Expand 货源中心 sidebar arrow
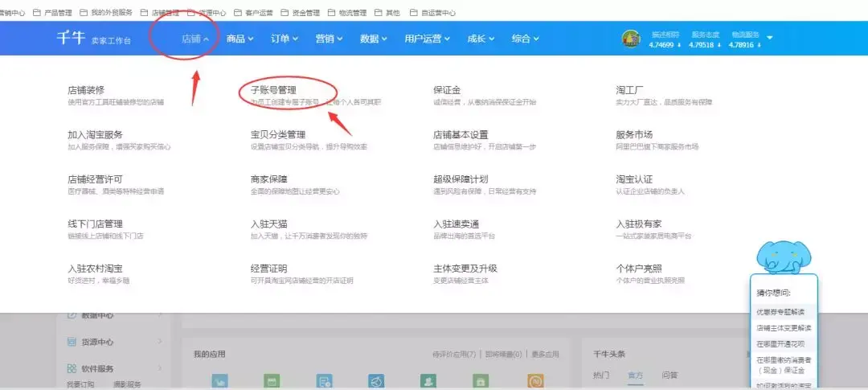This screenshot has width=868, height=390. tap(161, 342)
